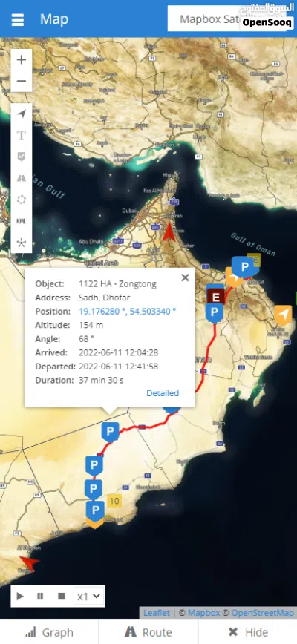
Task: Switch to the Route tab
Action: coord(148,632)
